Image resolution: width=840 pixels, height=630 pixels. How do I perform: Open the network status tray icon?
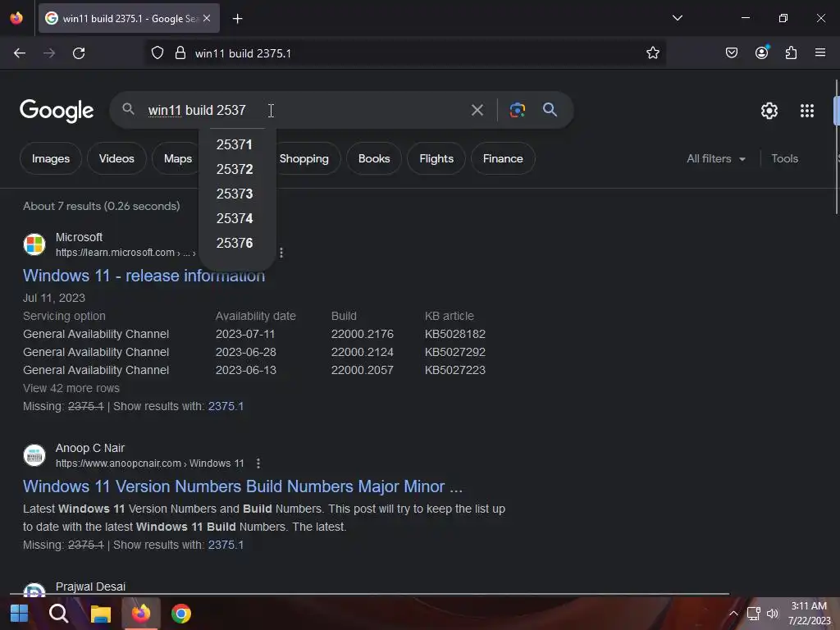click(754, 614)
